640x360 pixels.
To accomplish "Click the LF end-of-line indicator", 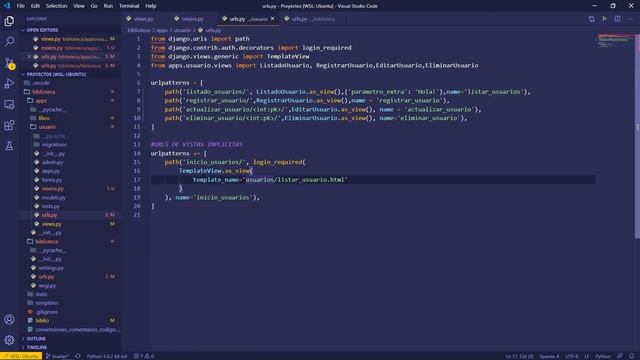I will (587, 356).
